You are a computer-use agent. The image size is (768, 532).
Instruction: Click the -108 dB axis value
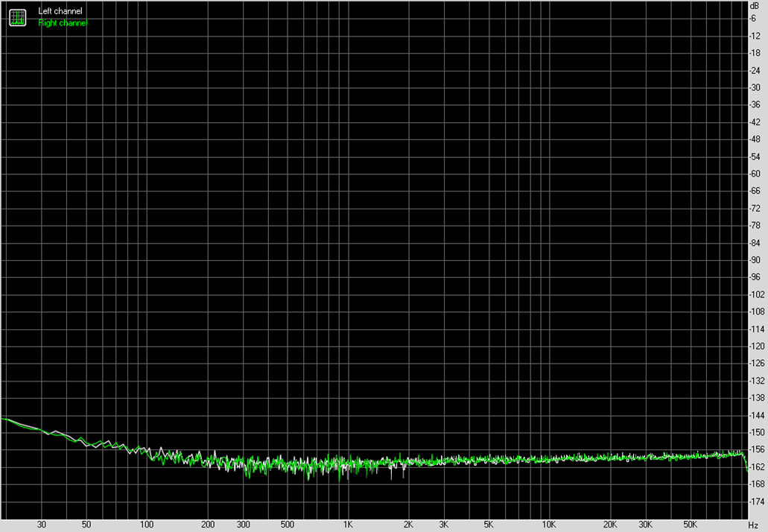click(x=757, y=311)
